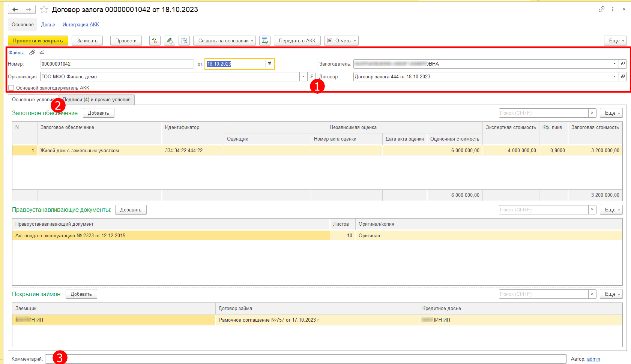Click the Записать button
This screenshot has width=631, height=364.
point(87,40)
